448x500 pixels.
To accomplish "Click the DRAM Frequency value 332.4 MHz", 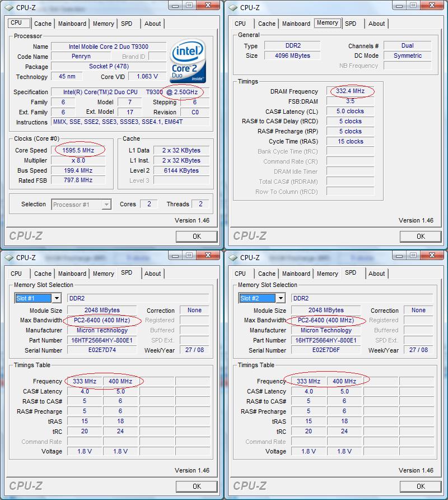I will [x=350, y=91].
